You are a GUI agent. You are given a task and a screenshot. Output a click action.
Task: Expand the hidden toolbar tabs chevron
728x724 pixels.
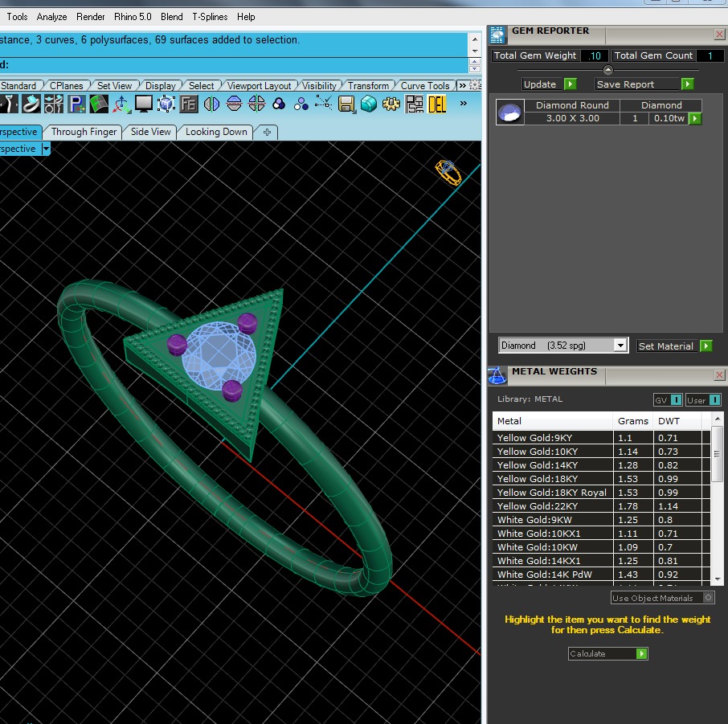[x=462, y=85]
